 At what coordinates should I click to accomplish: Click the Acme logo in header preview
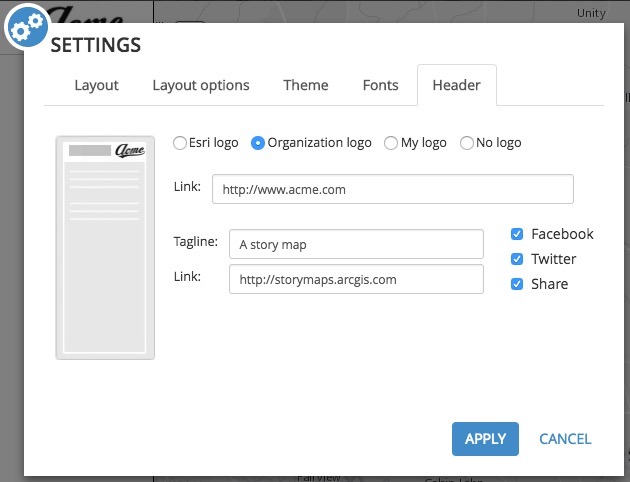(130, 151)
